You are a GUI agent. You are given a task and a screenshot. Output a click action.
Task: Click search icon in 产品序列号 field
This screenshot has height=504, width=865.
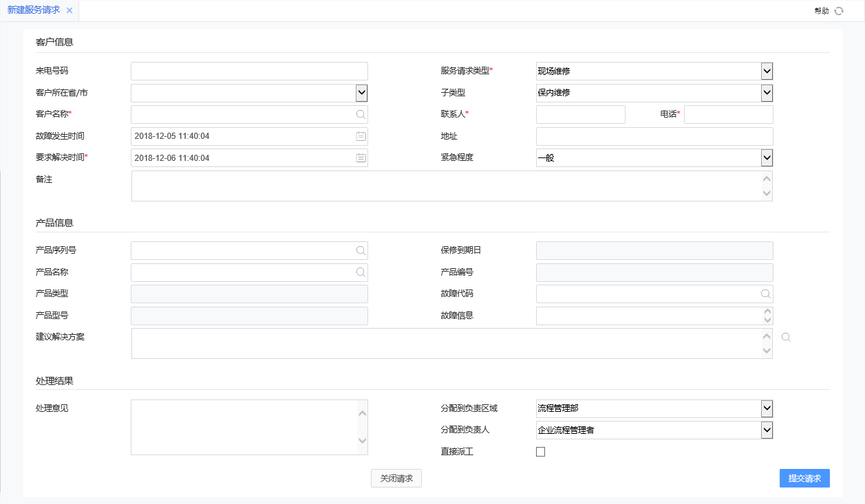[361, 251]
